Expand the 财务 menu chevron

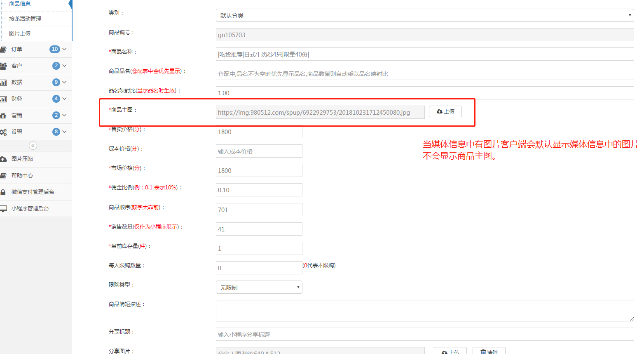click(64, 99)
